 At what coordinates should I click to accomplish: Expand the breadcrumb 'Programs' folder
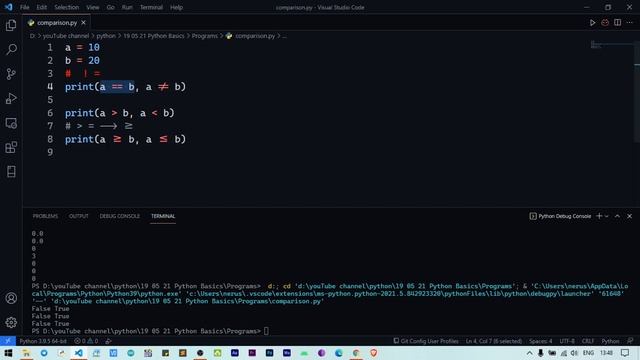click(204, 36)
